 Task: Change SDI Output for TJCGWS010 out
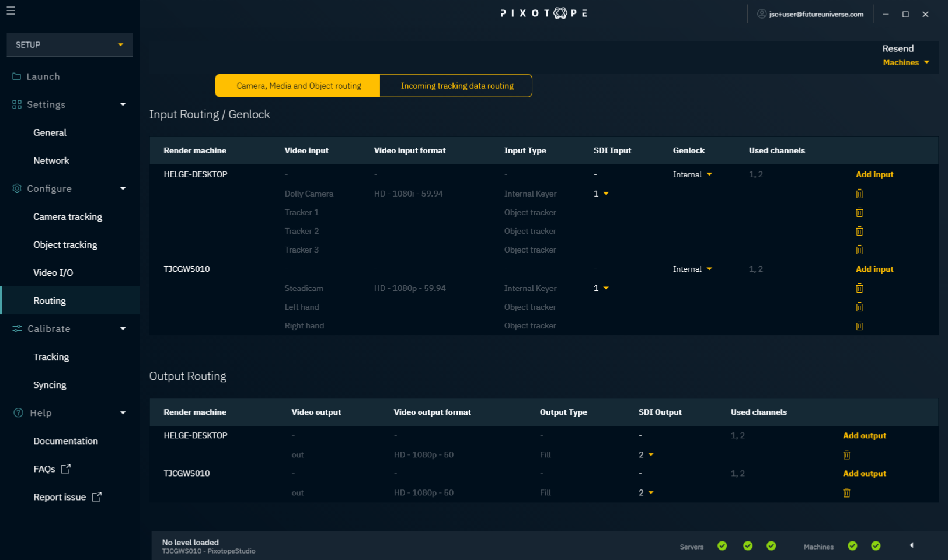pos(646,493)
